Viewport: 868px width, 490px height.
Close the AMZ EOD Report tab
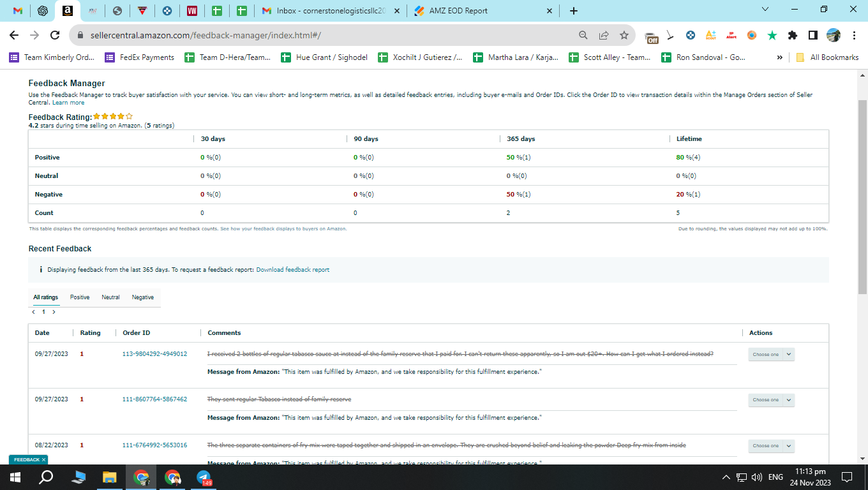tap(550, 11)
